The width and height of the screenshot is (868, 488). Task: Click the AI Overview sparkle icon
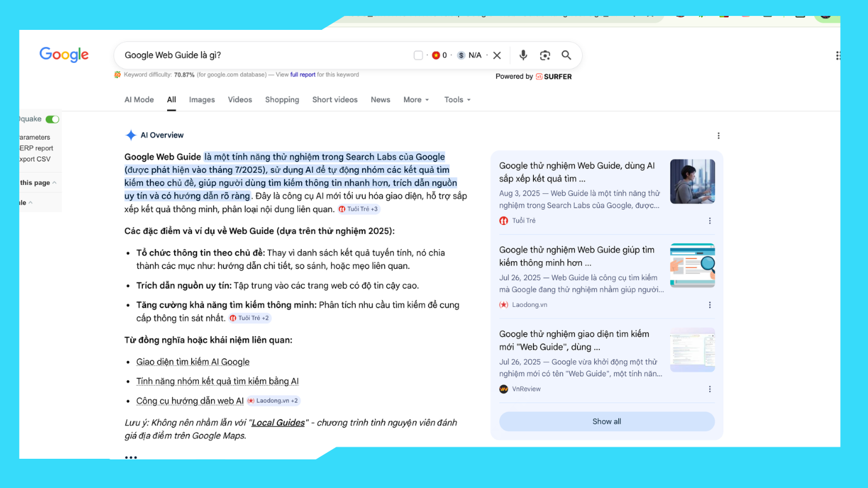pos(131,135)
